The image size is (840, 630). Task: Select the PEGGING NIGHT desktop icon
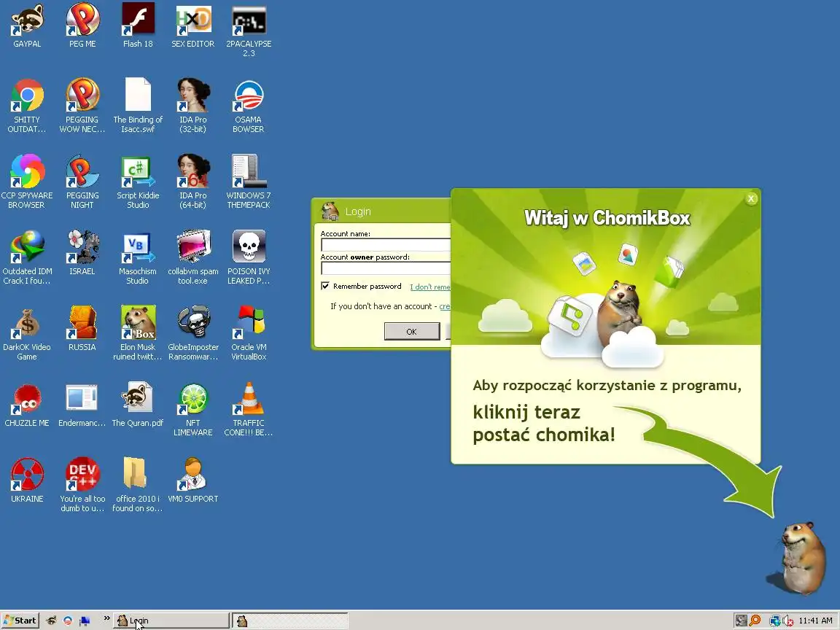click(x=82, y=181)
